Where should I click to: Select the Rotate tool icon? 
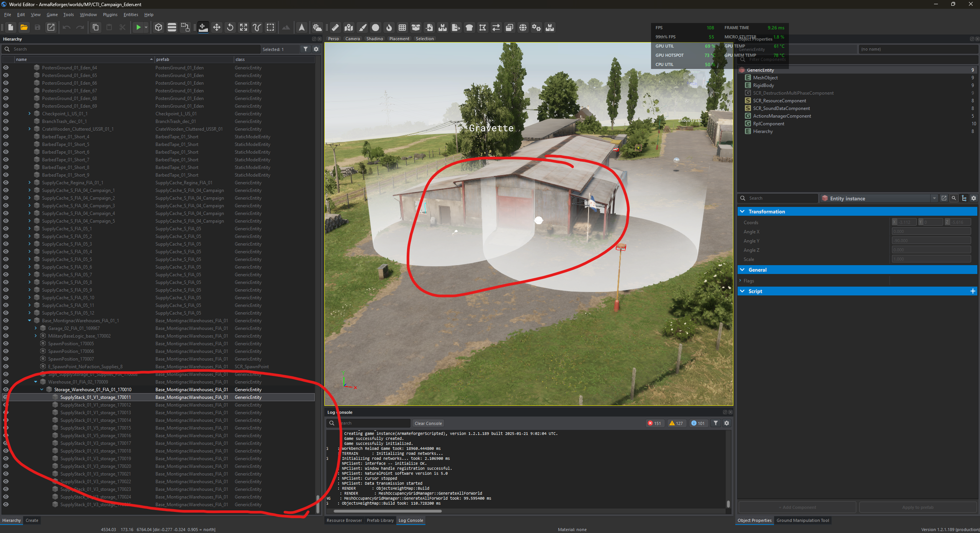230,27
